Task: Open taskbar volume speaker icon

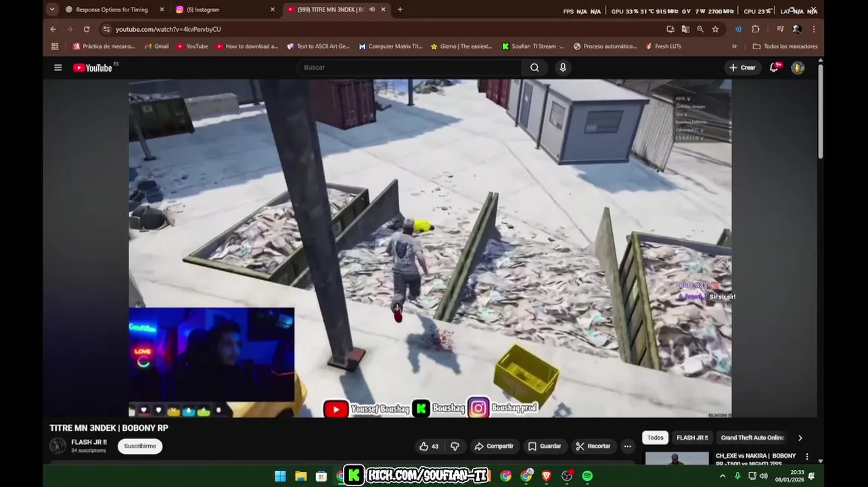Action: (763, 476)
